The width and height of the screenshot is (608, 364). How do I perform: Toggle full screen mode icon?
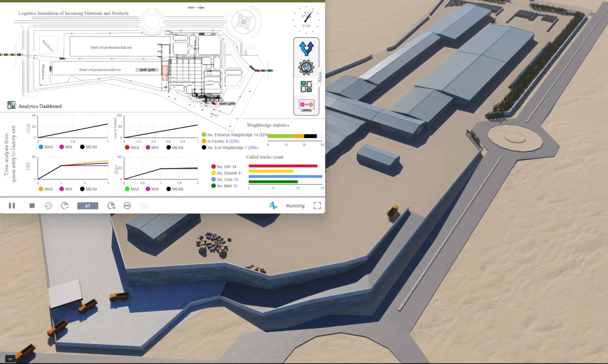coord(317,206)
